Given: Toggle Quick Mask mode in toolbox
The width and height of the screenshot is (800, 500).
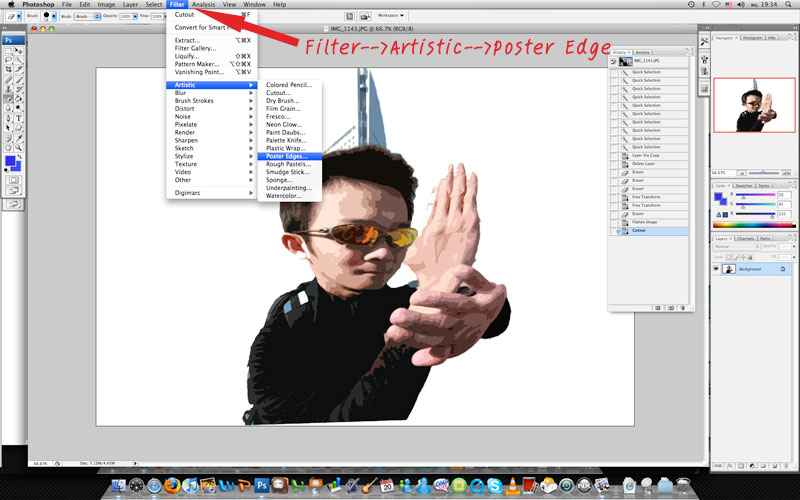Looking at the screenshot, I should coord(13,180).
